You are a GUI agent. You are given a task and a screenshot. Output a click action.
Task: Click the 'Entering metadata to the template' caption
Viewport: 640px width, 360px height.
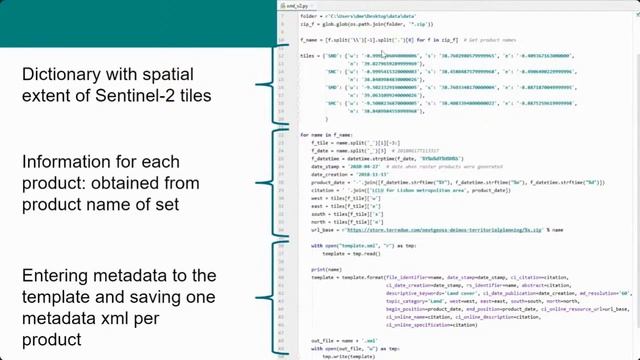click(119, 307)
